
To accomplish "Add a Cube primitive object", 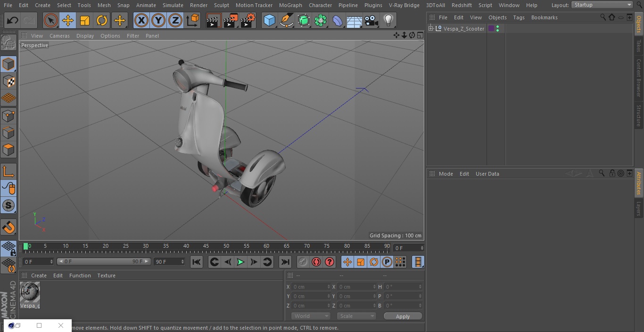I will tap(269, 20).
